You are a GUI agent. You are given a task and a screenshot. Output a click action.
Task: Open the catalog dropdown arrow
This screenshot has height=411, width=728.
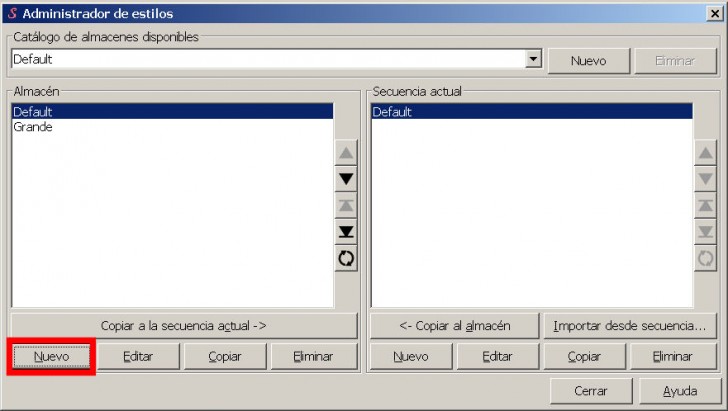[x=533, y=60]
